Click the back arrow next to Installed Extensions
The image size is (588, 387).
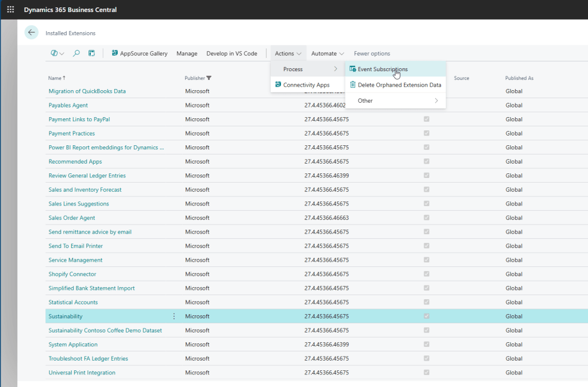click(x=32, y=33)
